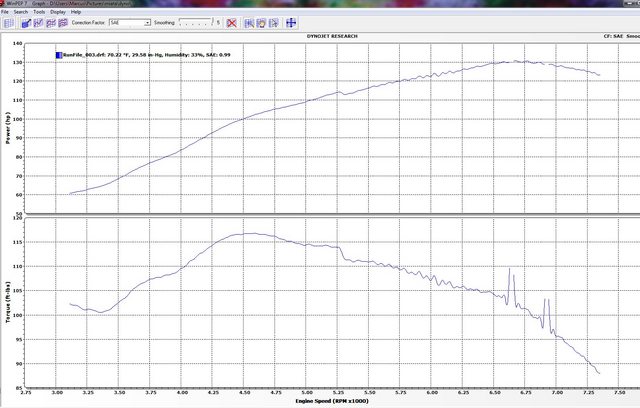Select the graph pointer cursor tool

point(273,23)
